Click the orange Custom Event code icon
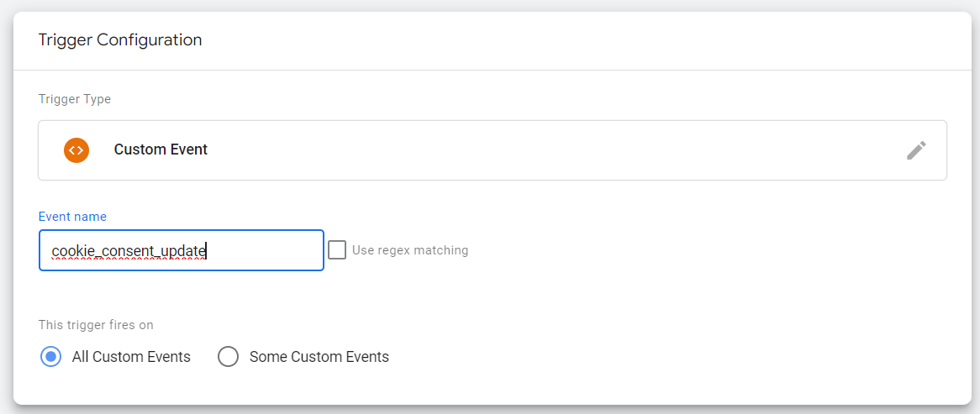This screenshot has width=980, height=414. [76, 150]
